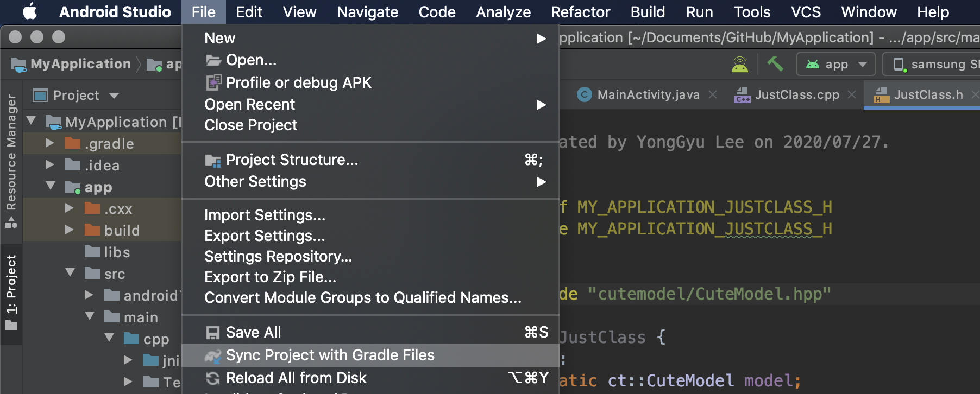Select the .gradle folder icon

(x=73, y=143)
